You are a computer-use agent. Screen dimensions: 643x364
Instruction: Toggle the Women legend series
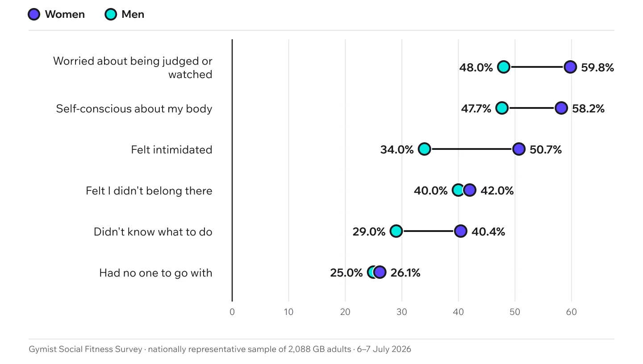coord(56,14)
